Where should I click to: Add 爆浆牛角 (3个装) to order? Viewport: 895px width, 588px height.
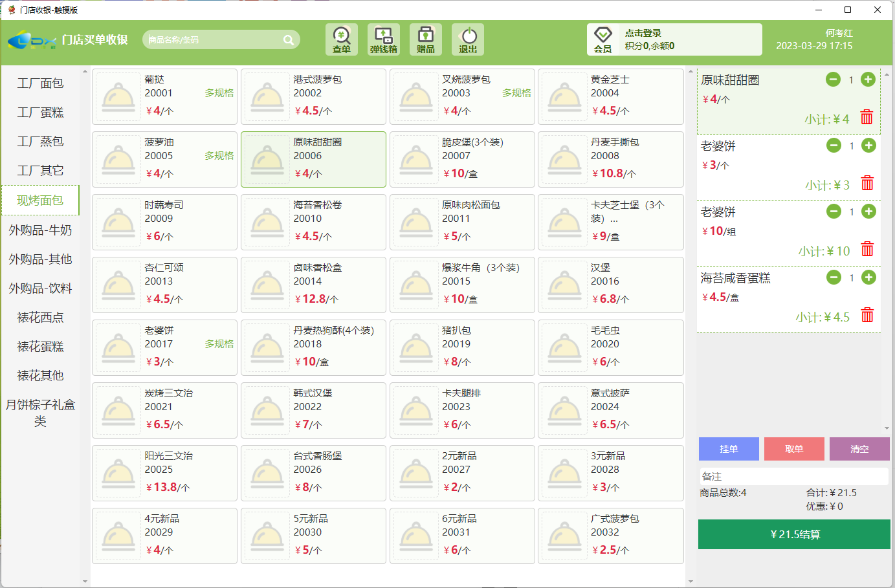click(462, 285)
